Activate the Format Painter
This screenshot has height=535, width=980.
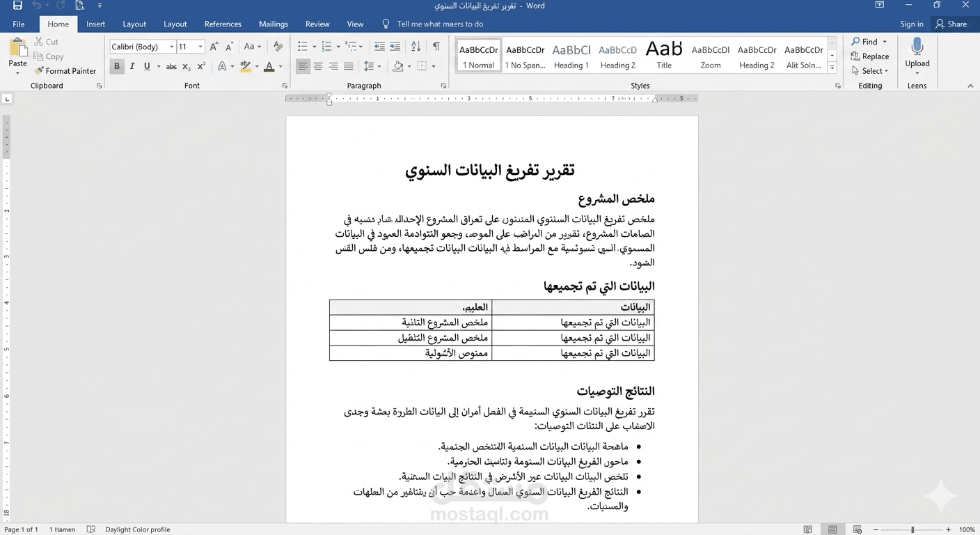pyautogui.click(x=65, y=71)
